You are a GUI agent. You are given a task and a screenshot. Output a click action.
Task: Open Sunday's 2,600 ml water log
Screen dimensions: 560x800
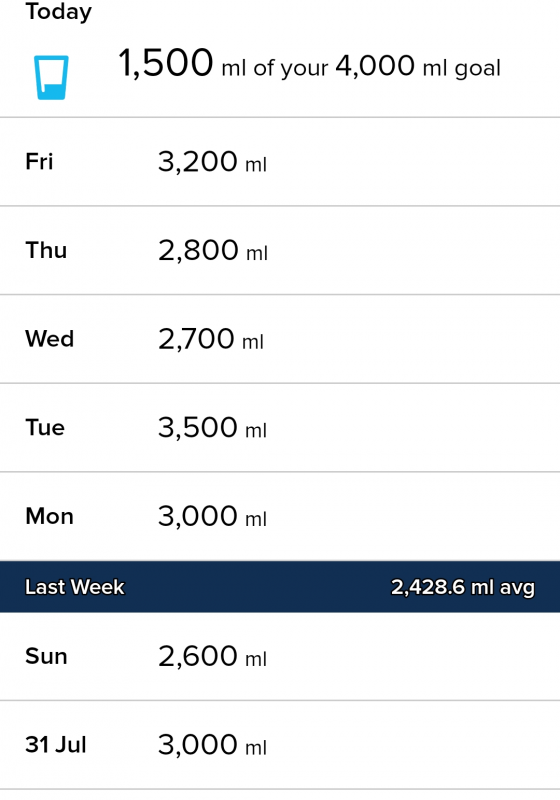tap(280, 656)
